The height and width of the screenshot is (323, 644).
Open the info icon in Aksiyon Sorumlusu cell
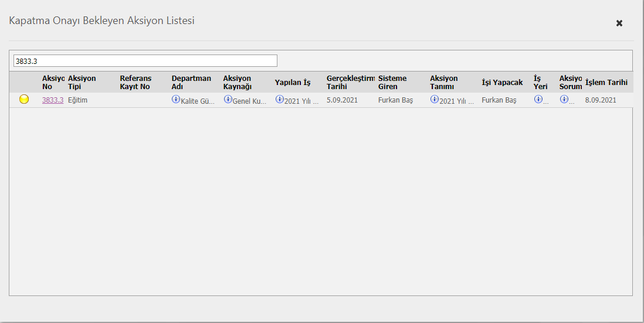click(564, 100)
